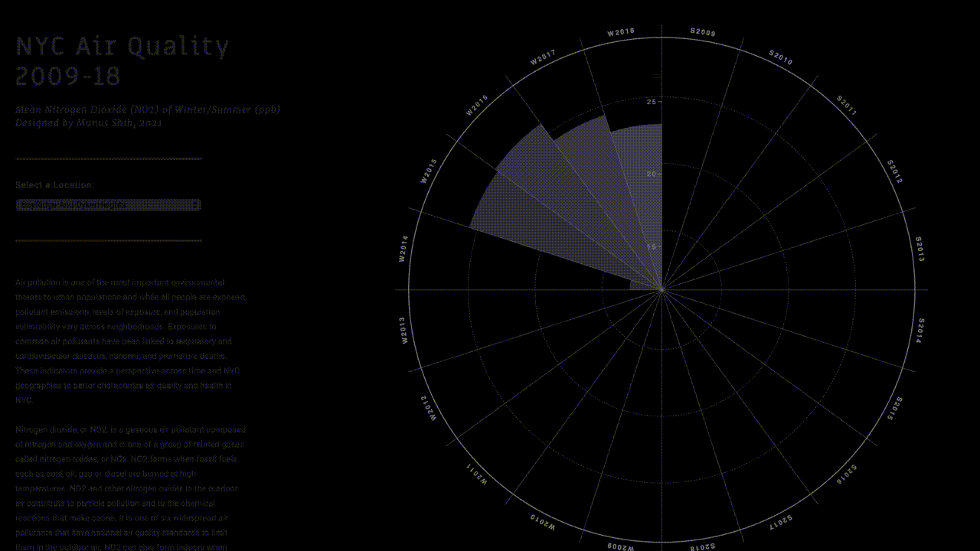Click the W2014 label on the outer ring
The height and width of the screenshot is (551, 980).
tap(403, 249)
